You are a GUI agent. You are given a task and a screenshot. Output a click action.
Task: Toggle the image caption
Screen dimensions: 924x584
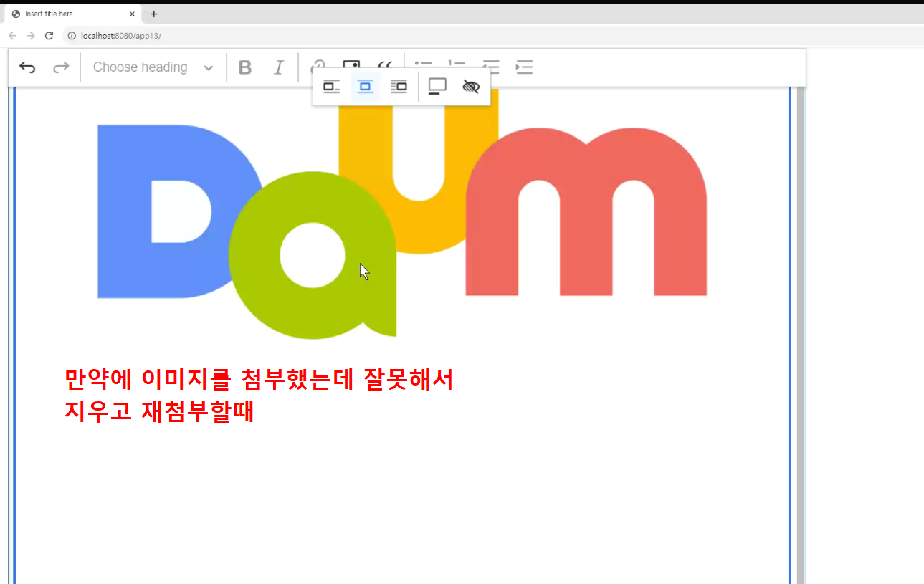coord(437,87)
